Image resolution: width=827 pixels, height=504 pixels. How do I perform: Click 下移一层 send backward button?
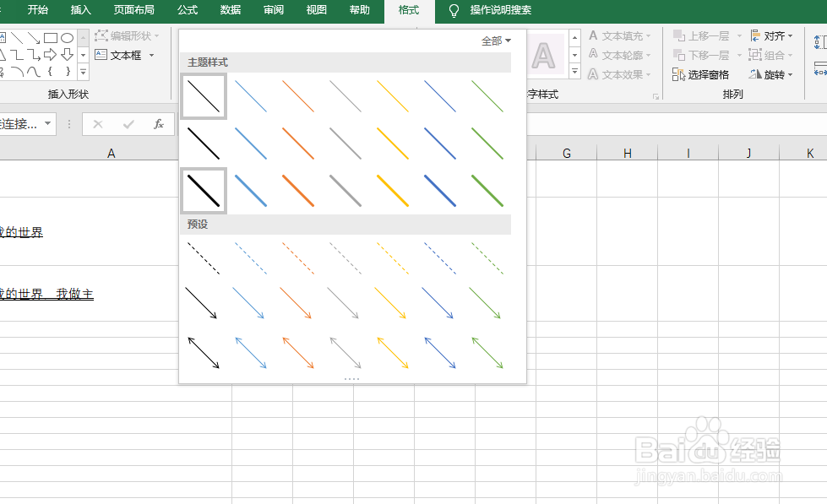pos(701,55)
